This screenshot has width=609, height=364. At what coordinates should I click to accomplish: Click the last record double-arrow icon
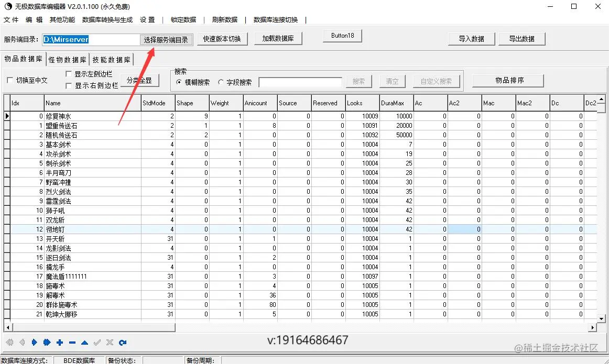click(x=47, y=342)
